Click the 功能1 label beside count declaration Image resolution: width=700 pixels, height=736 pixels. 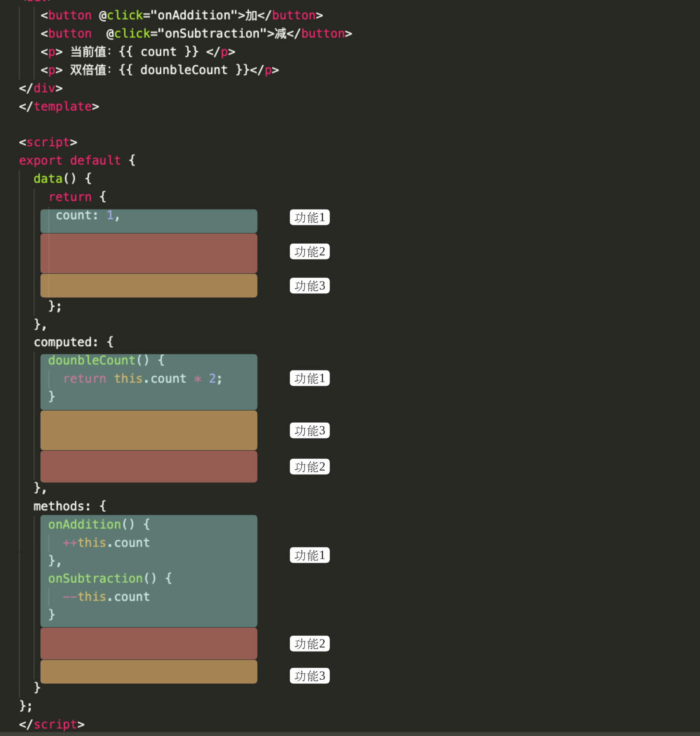[309, 218]
